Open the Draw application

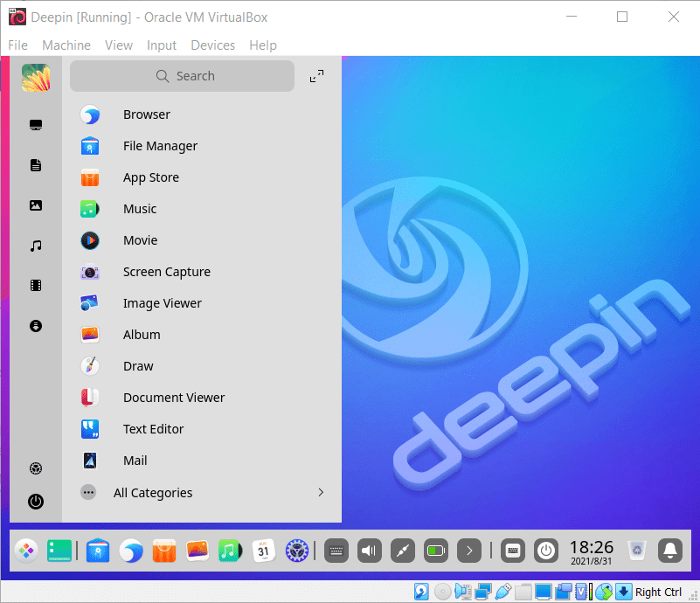[x=201, y=366]
